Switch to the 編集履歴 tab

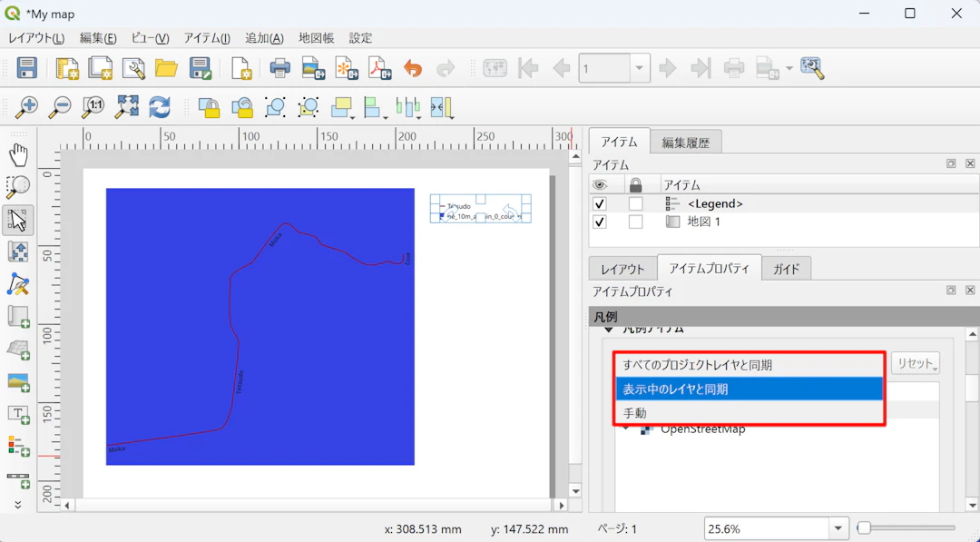click(686, 142)
